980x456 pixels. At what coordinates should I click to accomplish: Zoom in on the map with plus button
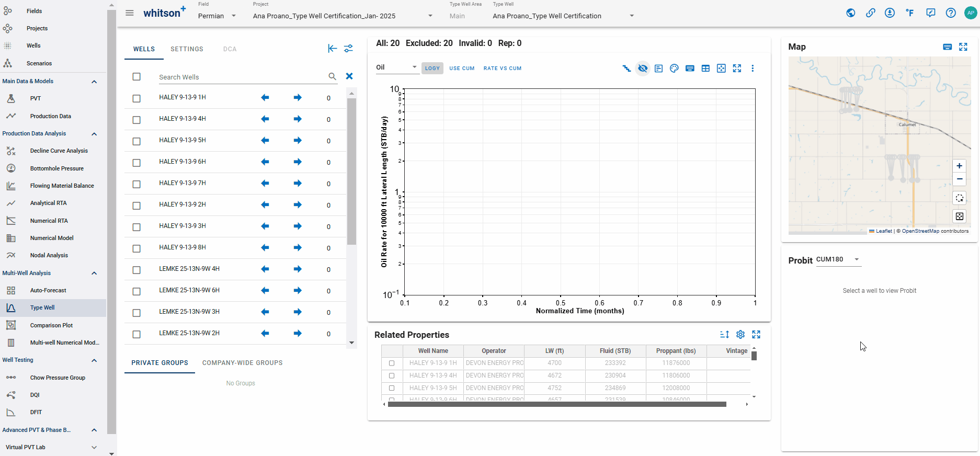click(x=959, y=166)
